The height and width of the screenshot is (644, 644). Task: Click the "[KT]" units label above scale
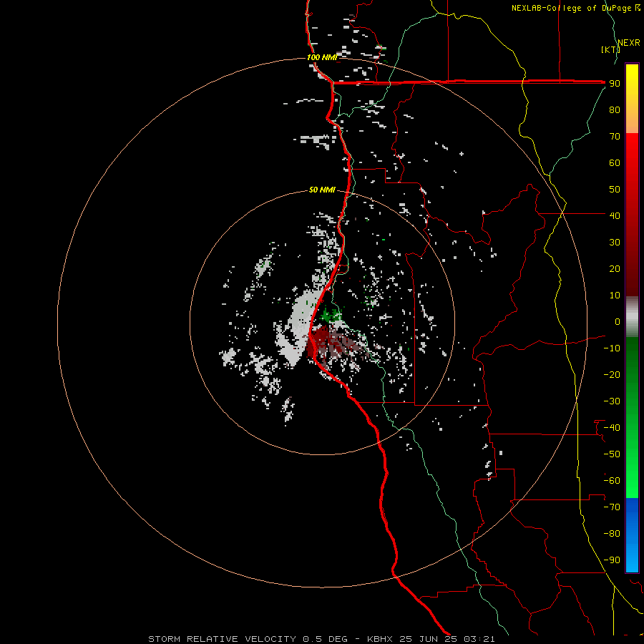pos(611,49)
